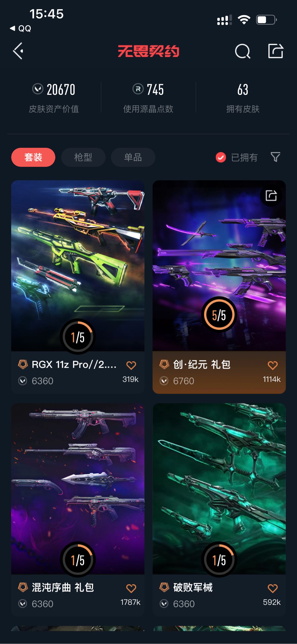Tap the 破败军械 1/5 progress ring
The image size is (297, 644).
pyautogui.click(x=219, y=560)
